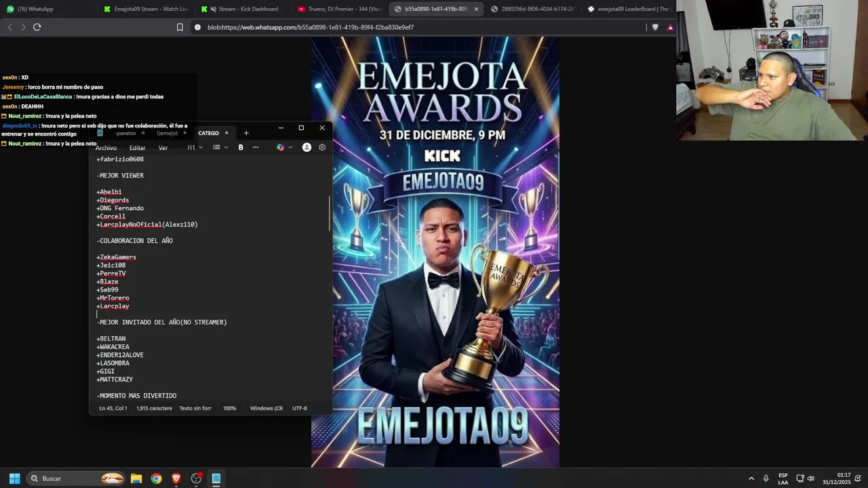Viewport: 868px width, 488px height.
Task: Click the microphone tray icon
Action: click(766, 479)
